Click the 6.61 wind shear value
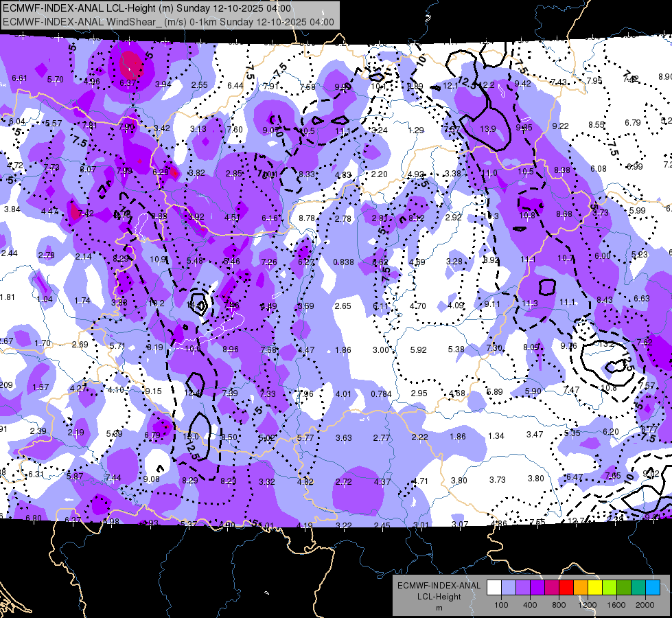 [x=19, y=78]
